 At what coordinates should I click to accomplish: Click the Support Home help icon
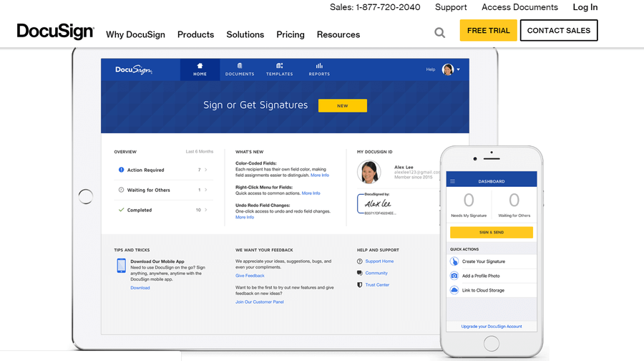tap(360, 261)
